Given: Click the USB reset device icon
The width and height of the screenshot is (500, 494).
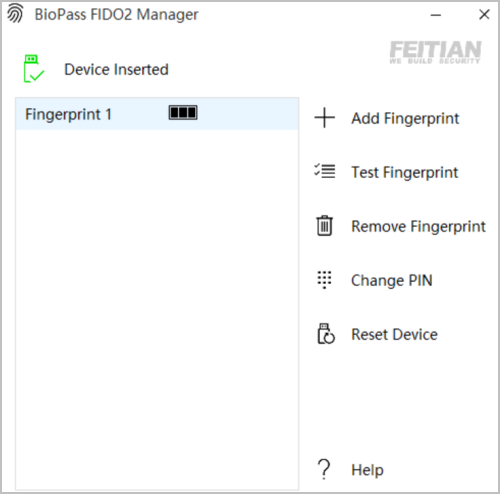Looking at the screenshot, I should pyautogui.click(x=326, y=333).
